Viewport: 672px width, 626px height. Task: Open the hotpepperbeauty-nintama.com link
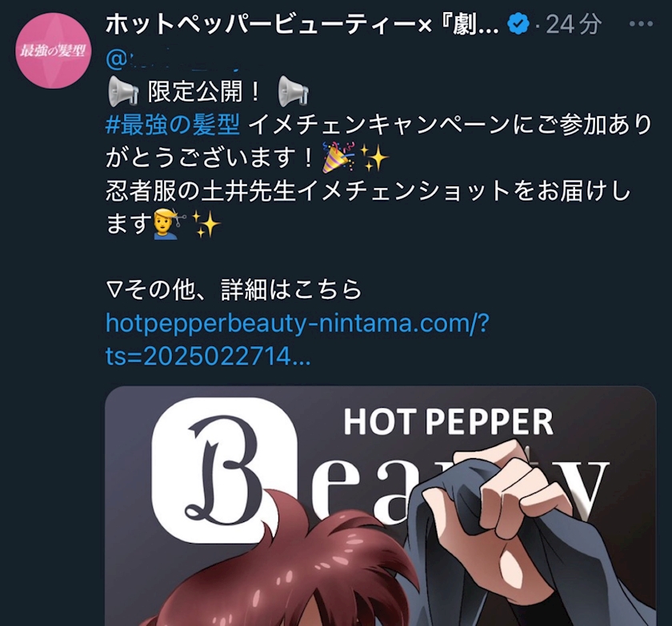pos(298,339)
